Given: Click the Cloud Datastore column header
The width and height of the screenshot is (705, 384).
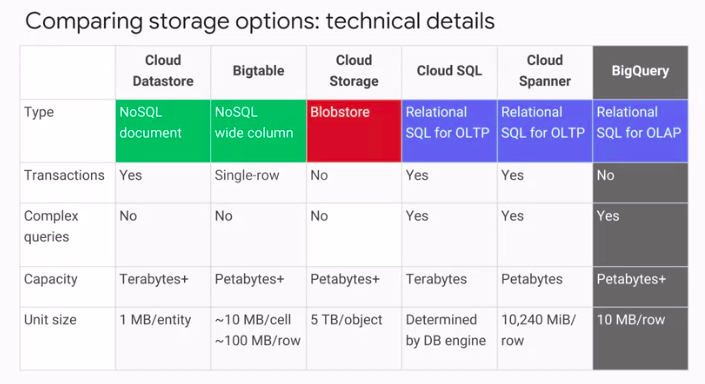Looking at the screenshot, I should [163, 72].
